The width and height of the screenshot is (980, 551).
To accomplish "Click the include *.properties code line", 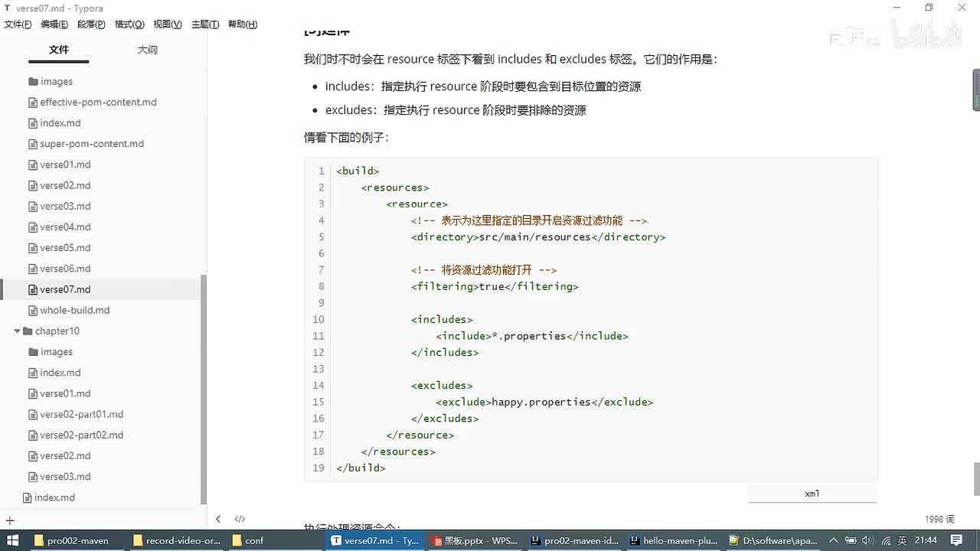I will [532, 336].
